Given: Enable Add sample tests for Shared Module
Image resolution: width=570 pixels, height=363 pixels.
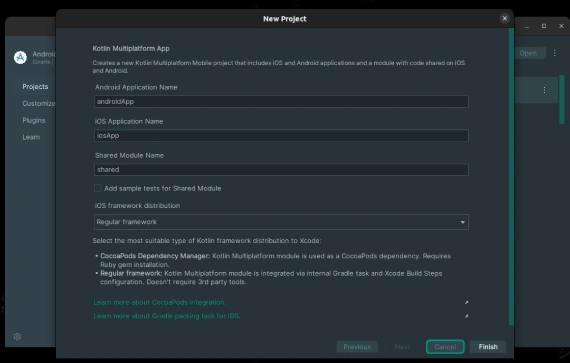Looking at the screenshot, I should point(97,188).
